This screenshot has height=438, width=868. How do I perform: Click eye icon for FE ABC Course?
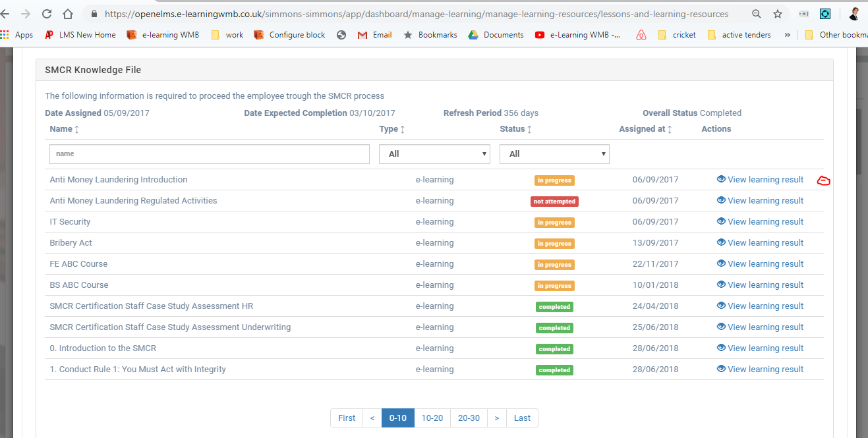click(721, 263)
